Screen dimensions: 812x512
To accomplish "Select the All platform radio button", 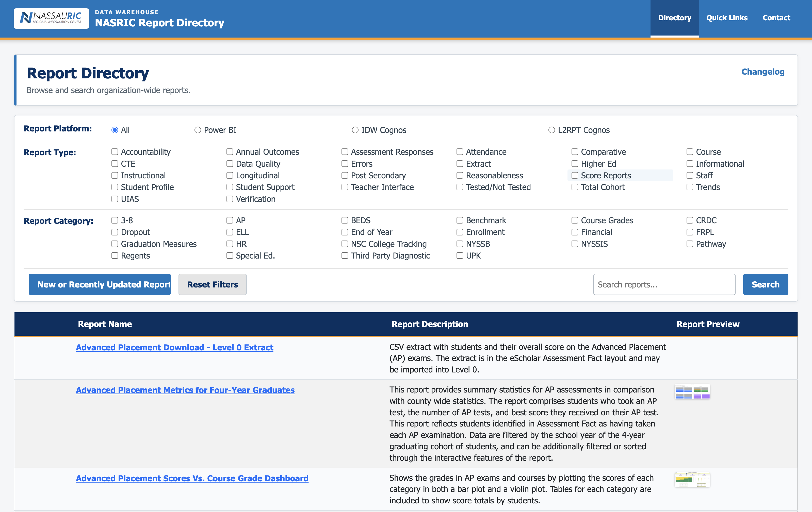I will click(x=115, y=130).
